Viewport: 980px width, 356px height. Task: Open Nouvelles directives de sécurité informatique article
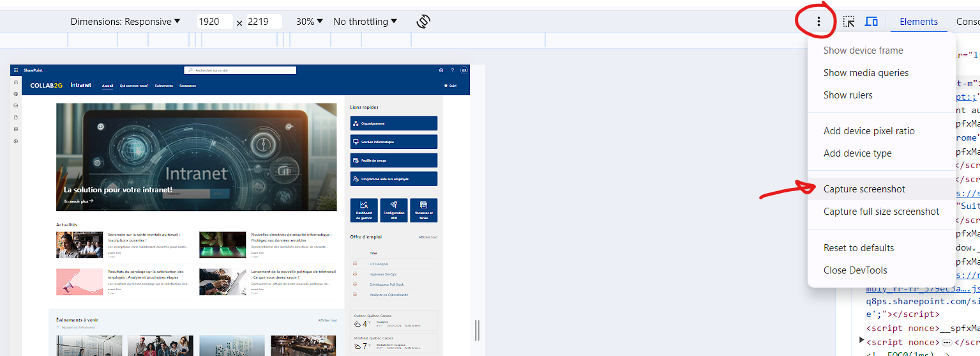click(291, 237)
